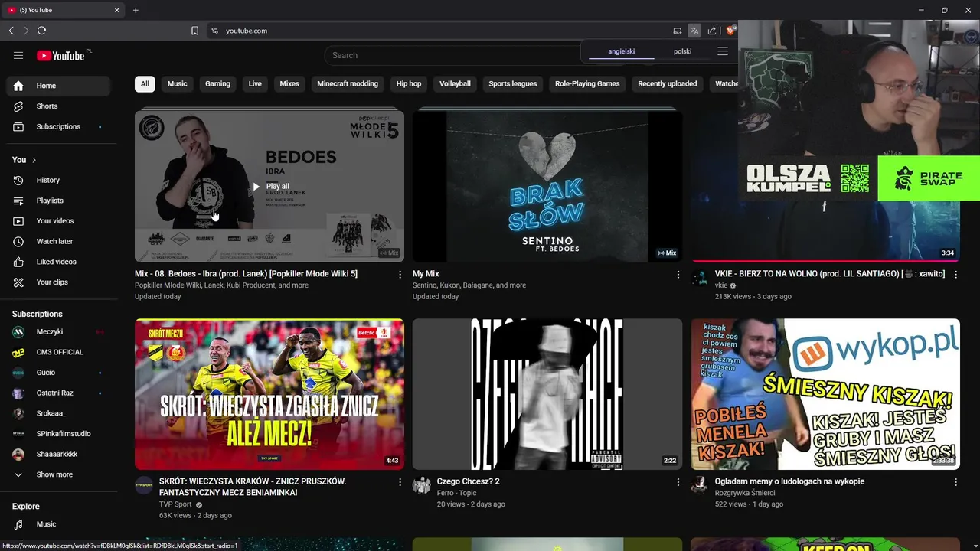The image size is (980, 551).
Task: Open more options for Bedoes Ibra mix
Action: click(x=400, y=274)
